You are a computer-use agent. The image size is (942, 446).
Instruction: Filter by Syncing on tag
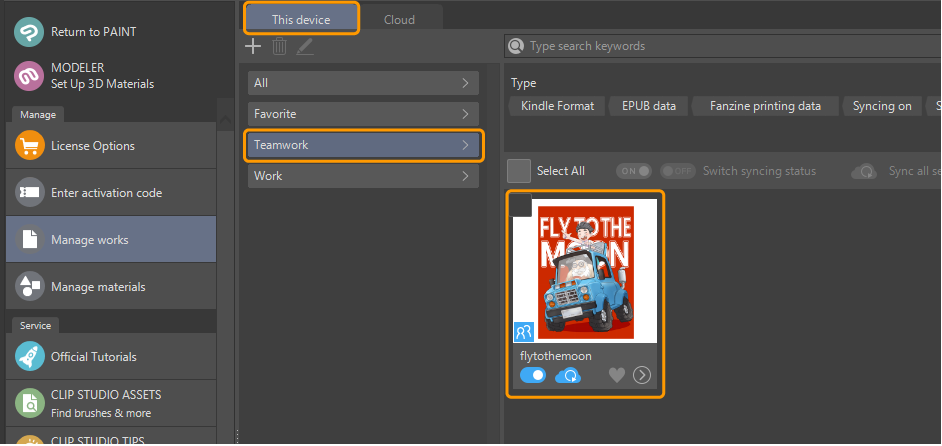click(x=882, y=106)
